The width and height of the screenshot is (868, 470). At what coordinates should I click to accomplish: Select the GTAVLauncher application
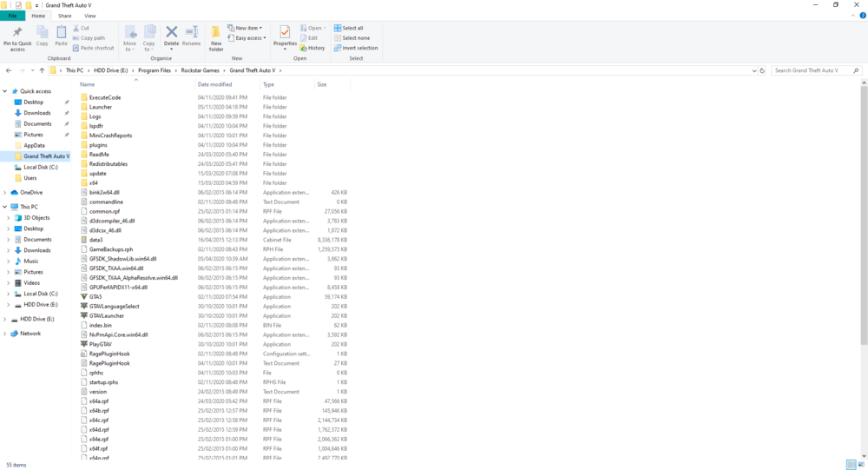coord(107,316)
